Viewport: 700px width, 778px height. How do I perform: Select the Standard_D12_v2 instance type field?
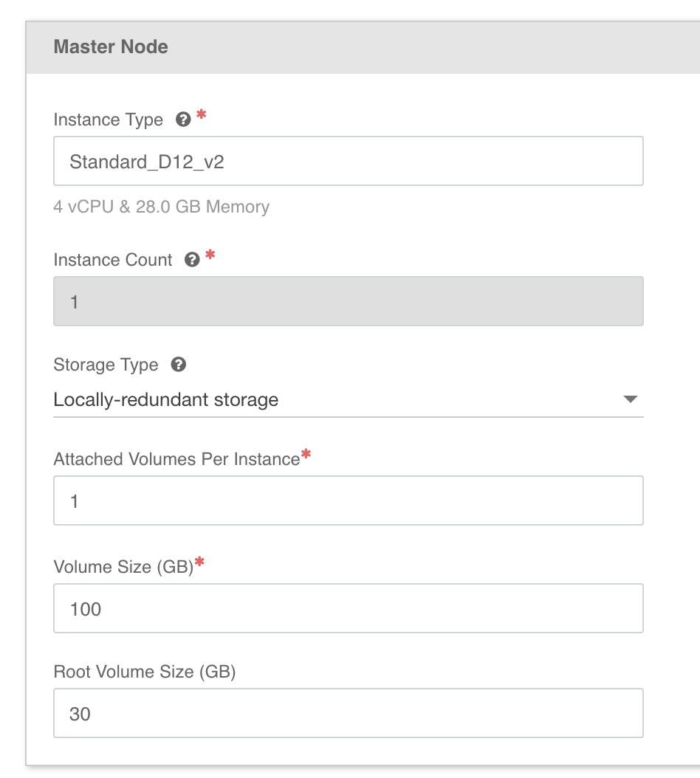347,161
